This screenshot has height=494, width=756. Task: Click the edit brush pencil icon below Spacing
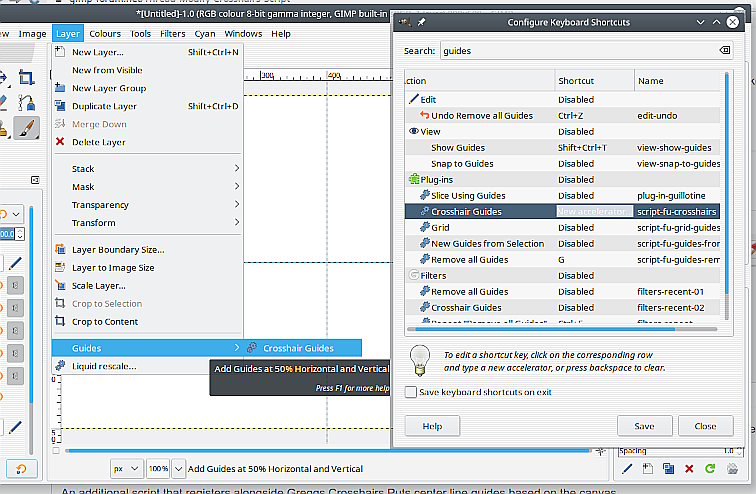tap(627, 468)
